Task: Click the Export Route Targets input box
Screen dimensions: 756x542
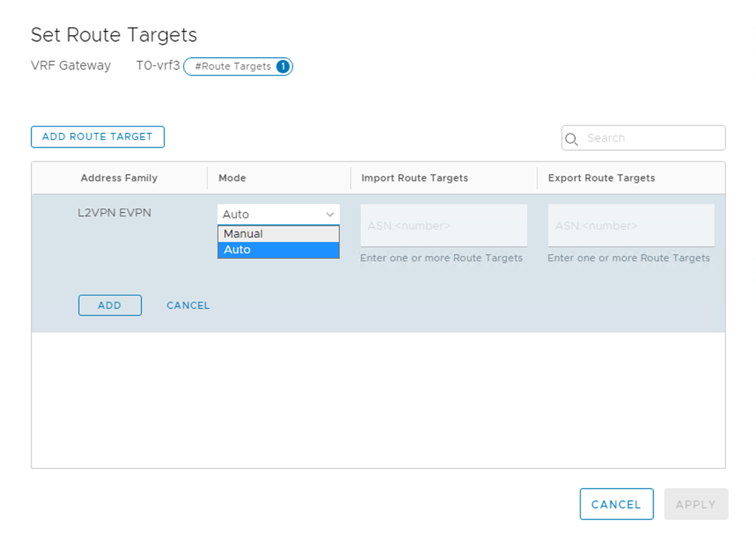Action: [x=630, y=226]
